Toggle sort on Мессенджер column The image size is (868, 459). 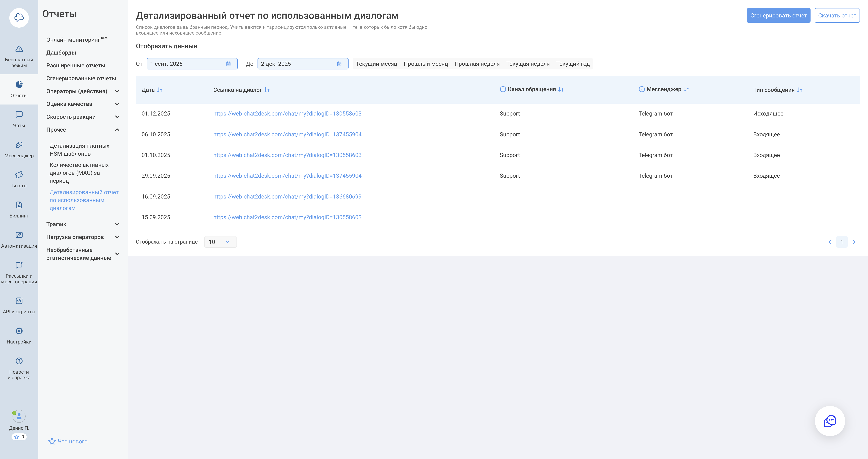pyautogui.click(x=686, y=90)
